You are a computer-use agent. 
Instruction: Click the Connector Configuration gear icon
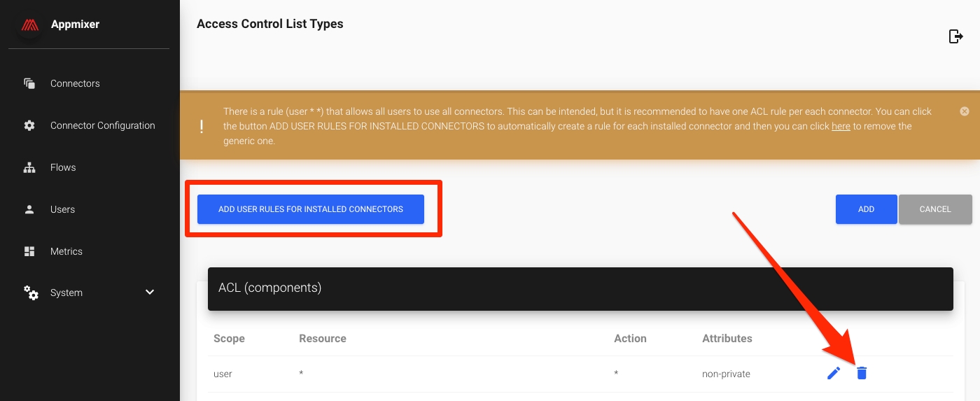point(29,125)
